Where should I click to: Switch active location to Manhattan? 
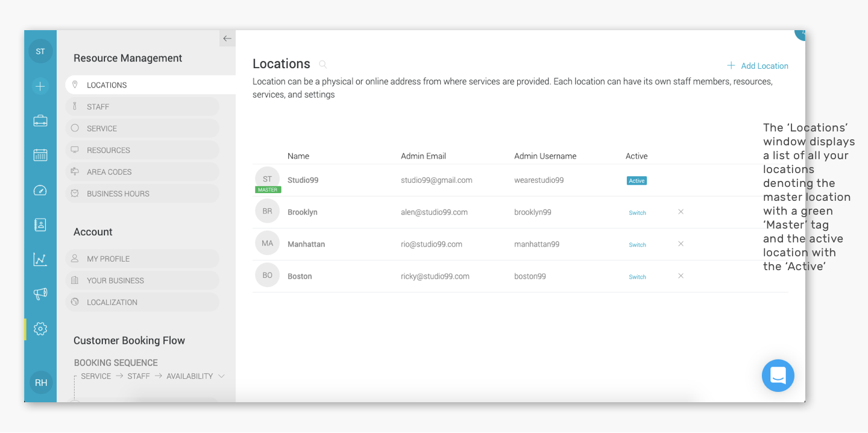tap(637, 245)
